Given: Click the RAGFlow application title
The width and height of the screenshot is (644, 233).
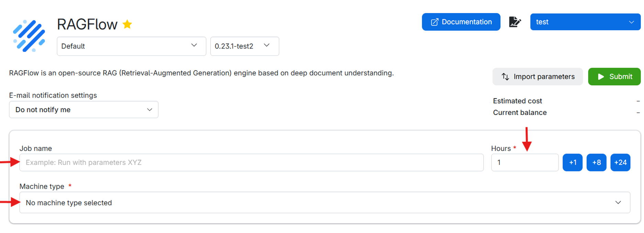Looking at the screenshot, I should point(87,24).
